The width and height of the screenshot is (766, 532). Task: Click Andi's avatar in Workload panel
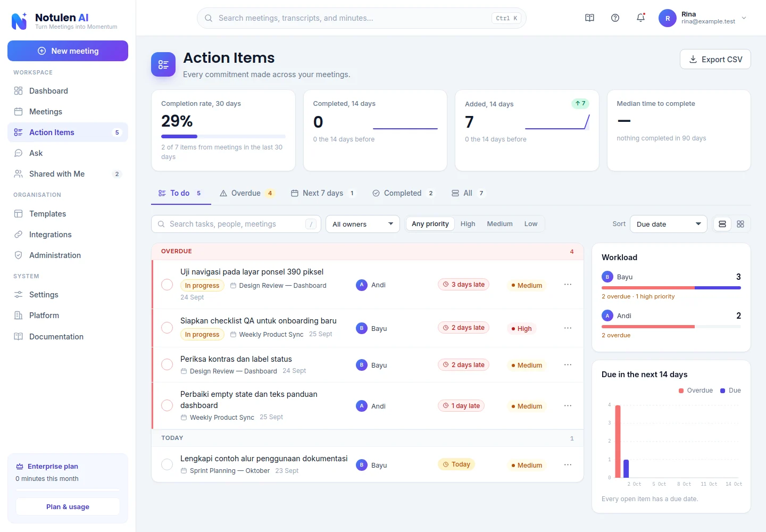click(607, 315)
